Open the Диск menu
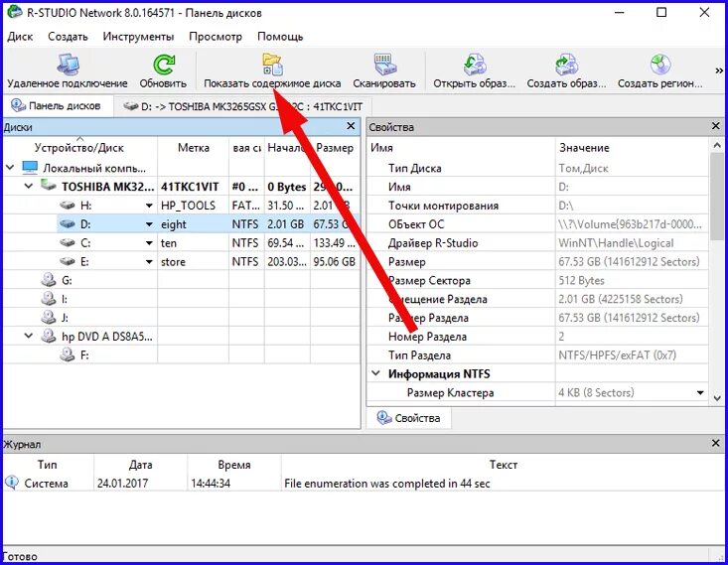Image resolution: width=728 pixels, height=565 pixels. (20, 36)
